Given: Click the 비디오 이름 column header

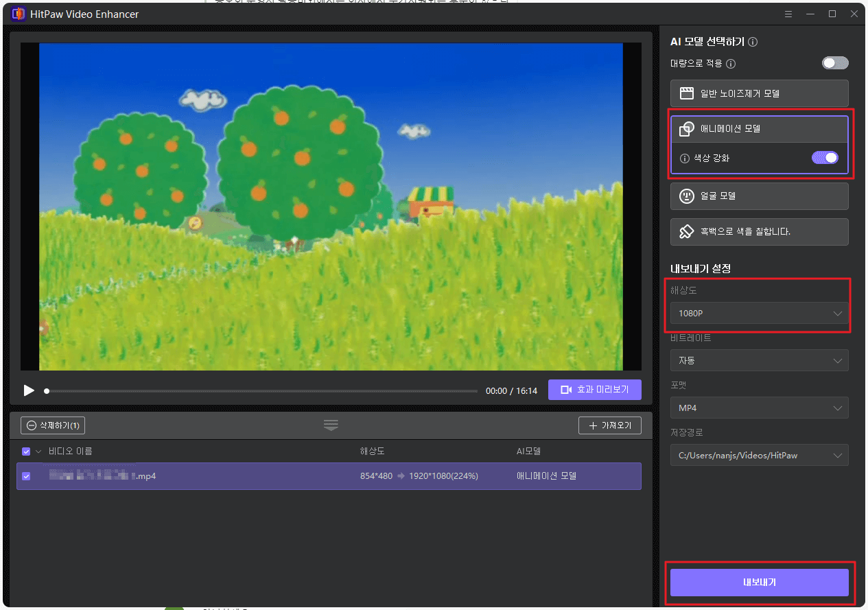Looking at the screenshot, I should (x=70, y=451).
